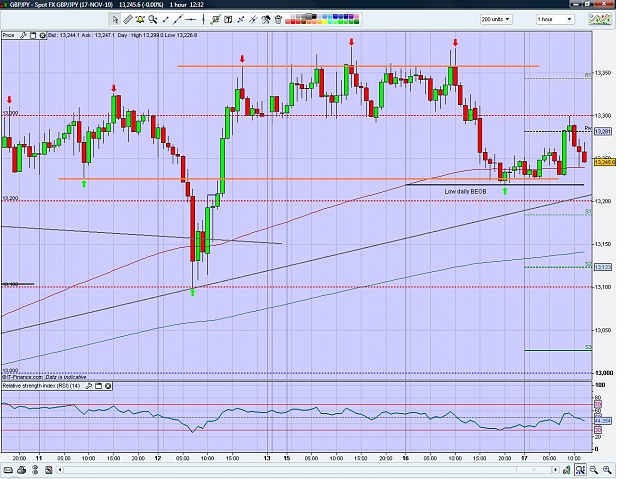Screen dimensions: 625x479
Task: Select the vertical line tool
Action: click(x=203, y=19)
